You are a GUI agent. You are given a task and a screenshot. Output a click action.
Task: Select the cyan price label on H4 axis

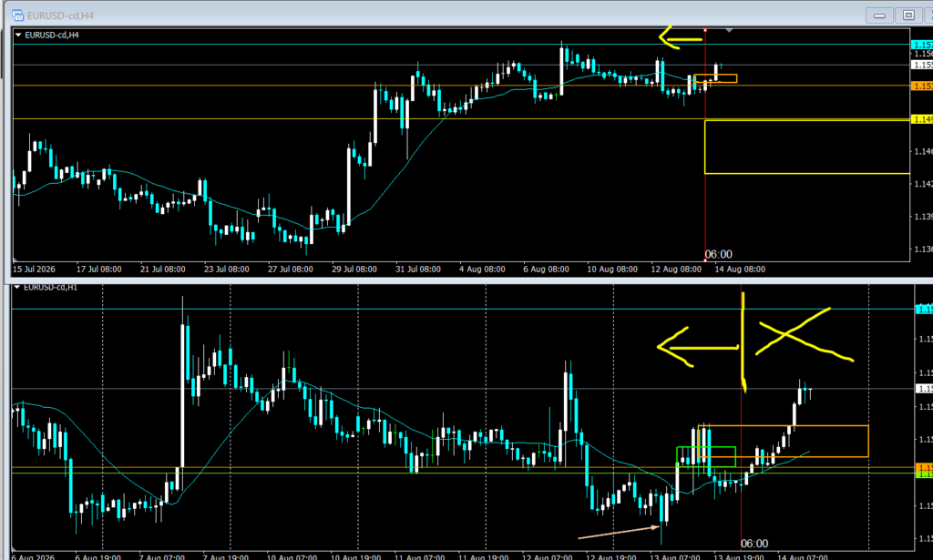click(x=922, y=45)
